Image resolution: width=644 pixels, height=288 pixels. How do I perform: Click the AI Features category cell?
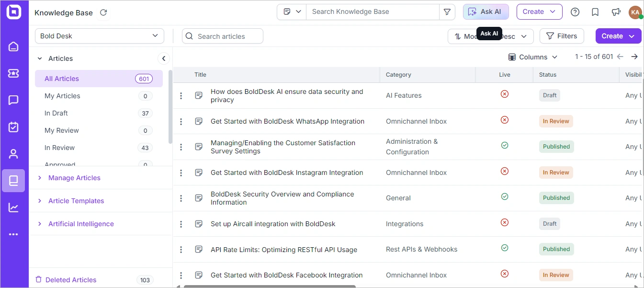[x=404, y=96]
